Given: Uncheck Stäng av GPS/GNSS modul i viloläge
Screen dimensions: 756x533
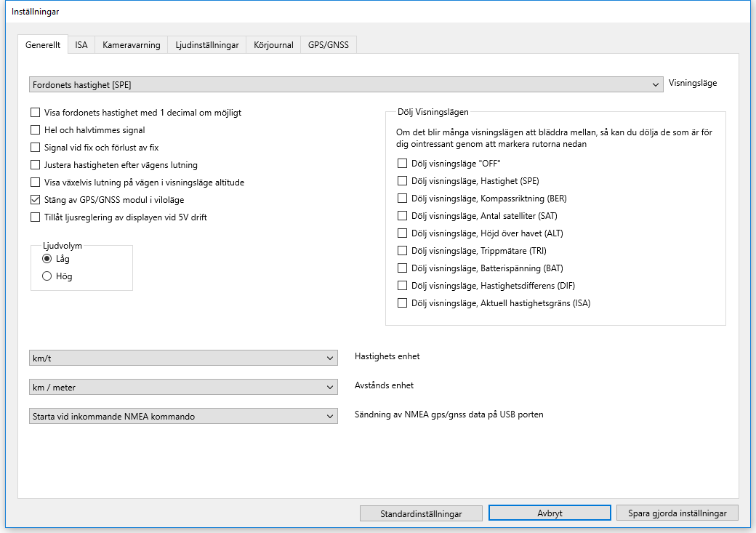Looking at the screenshot, I should coord(36,200).
